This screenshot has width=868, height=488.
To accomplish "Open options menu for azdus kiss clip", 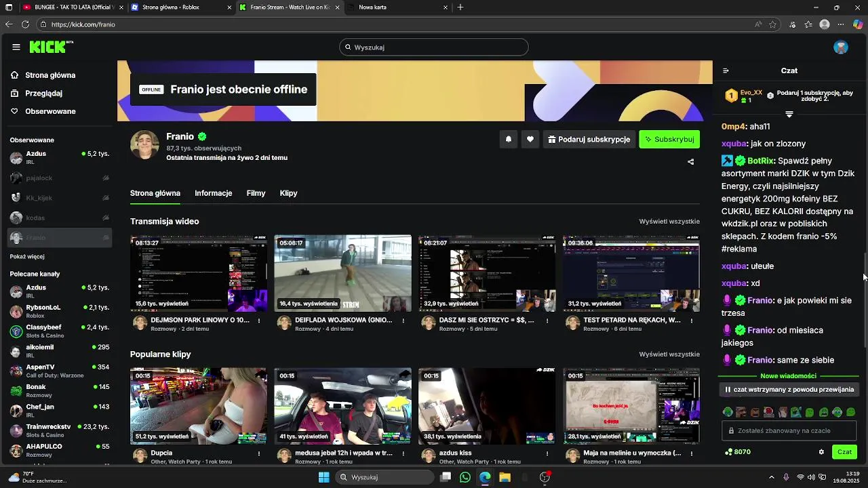I will click(547, 453).
